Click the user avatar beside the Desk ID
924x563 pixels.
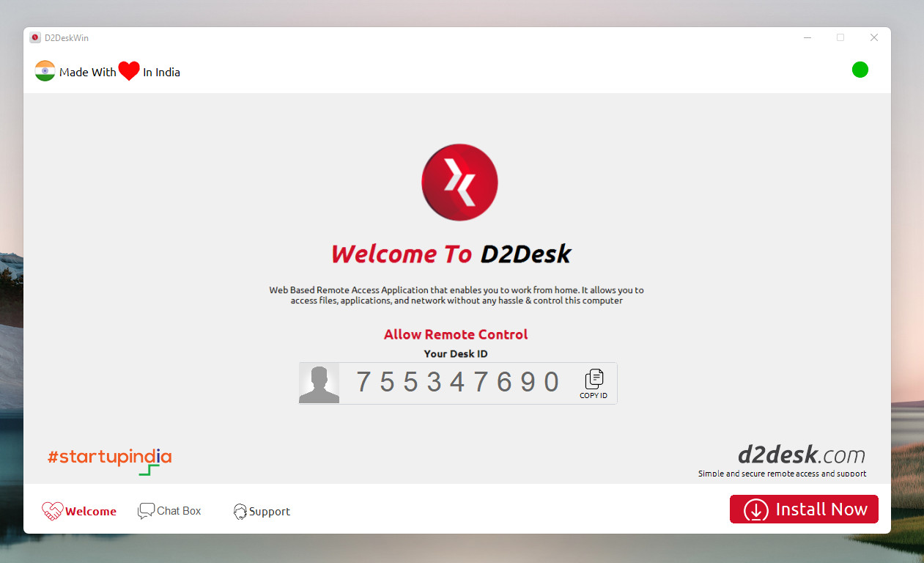(319, 383)
